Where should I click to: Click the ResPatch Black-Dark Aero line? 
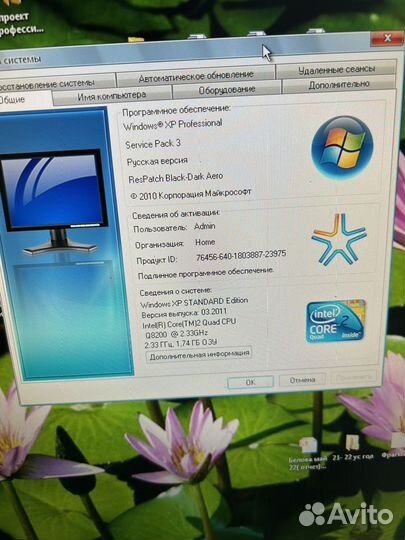[176, 178]
